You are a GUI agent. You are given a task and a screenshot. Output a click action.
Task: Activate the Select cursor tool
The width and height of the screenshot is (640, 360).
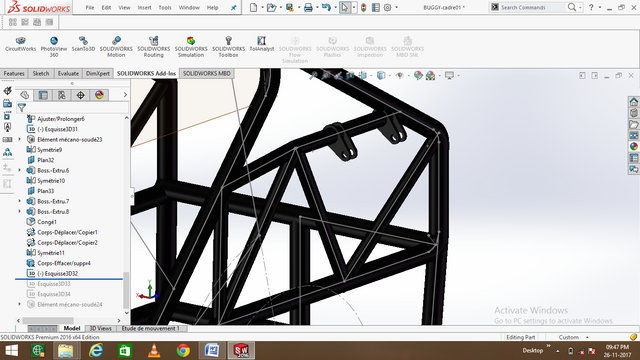pos(345,7)
